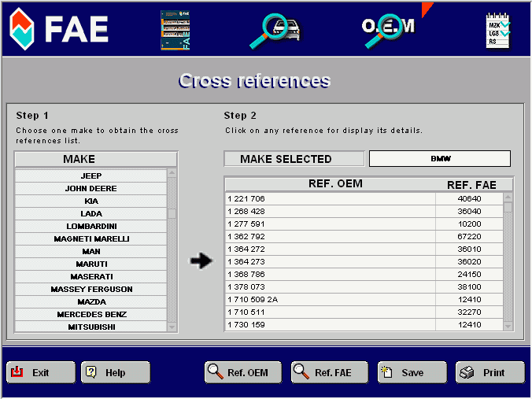Click FAE reference 36010

click(x=469, y=249)
